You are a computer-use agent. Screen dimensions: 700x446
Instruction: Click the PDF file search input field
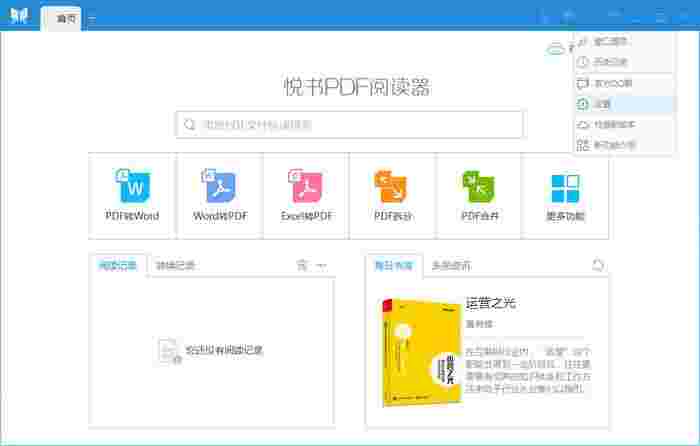(350, 125)
